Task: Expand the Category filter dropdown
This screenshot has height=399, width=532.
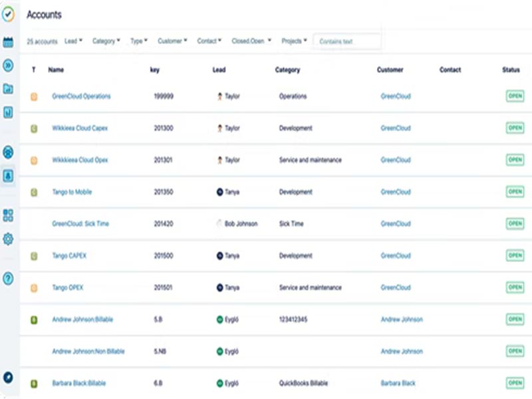Action: [106, 41]
